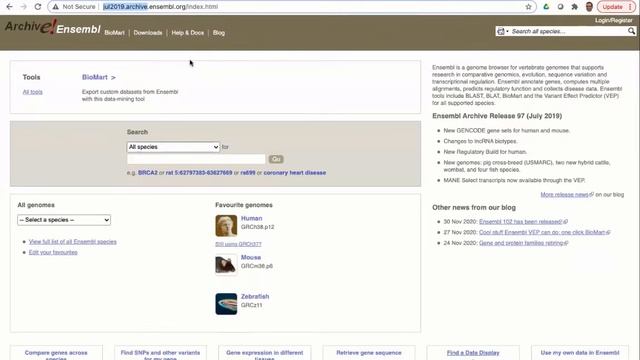Expand the All species dropdown
Image resolution: width=640 pixels, height=360 pixels.
[x=173, y=147]
